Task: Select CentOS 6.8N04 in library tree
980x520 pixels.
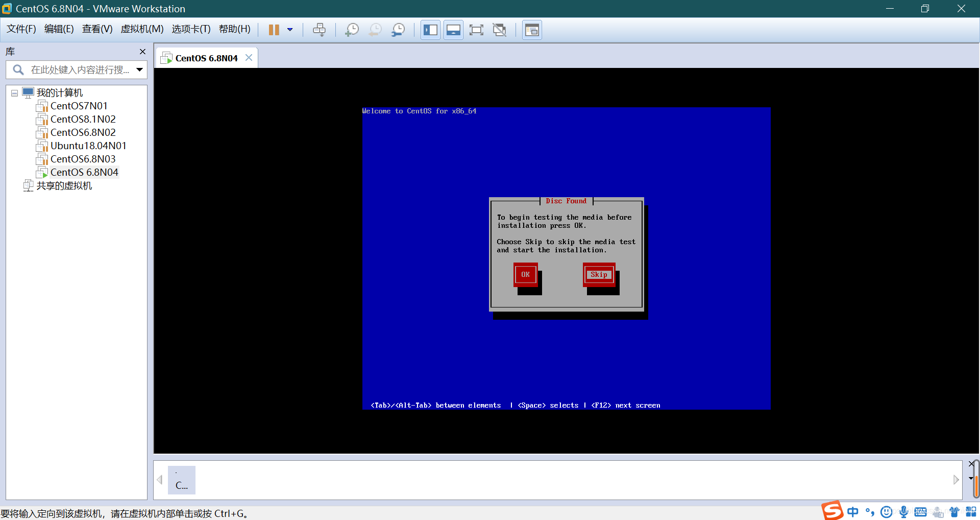Action: [x=84, y=172]
